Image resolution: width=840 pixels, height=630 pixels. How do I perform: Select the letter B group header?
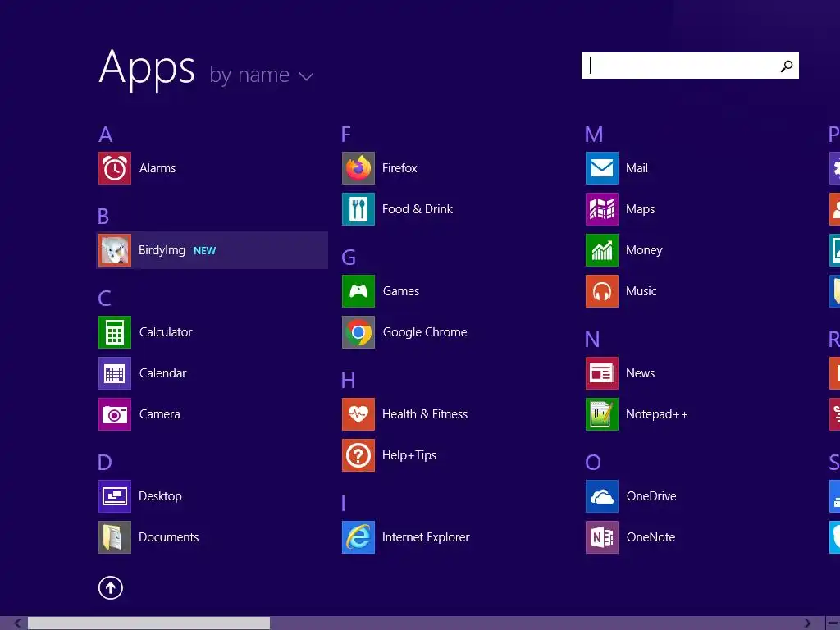103,217
